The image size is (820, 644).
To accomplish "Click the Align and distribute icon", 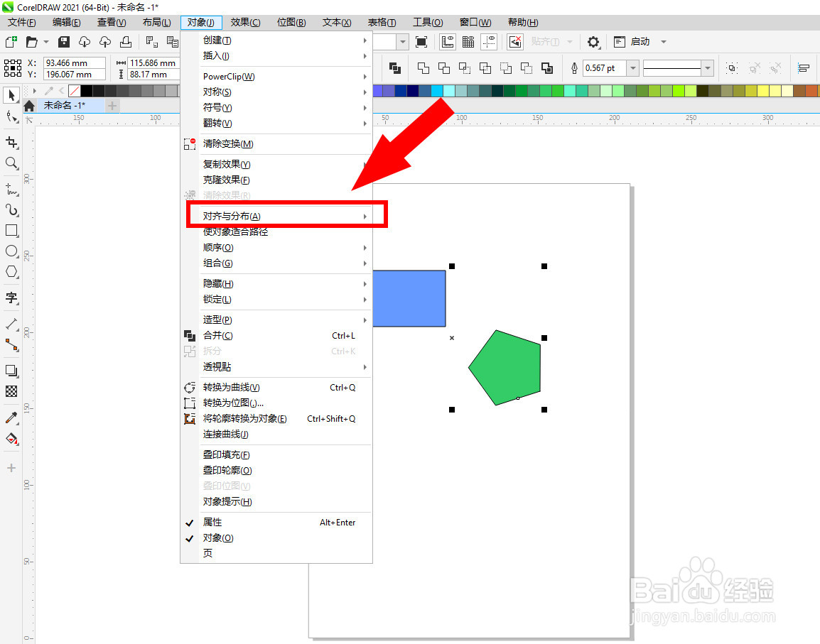I will click(x=803, y=68).
